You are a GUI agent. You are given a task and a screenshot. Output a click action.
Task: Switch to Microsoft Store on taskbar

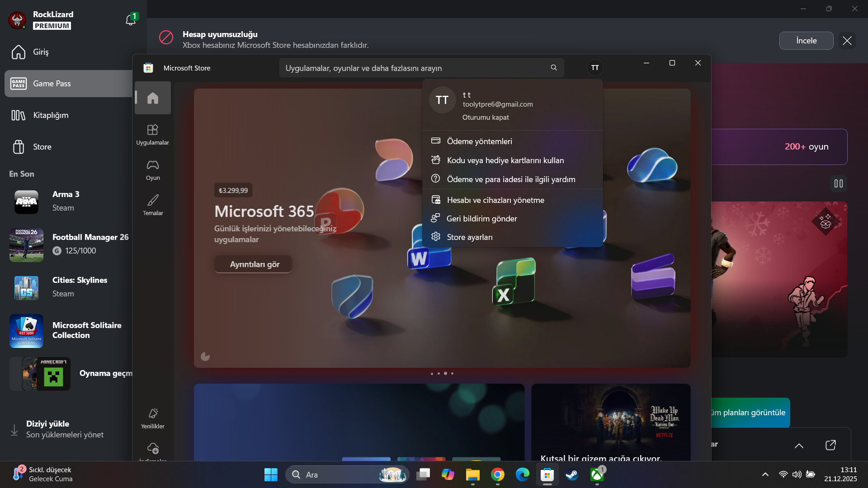547,475
